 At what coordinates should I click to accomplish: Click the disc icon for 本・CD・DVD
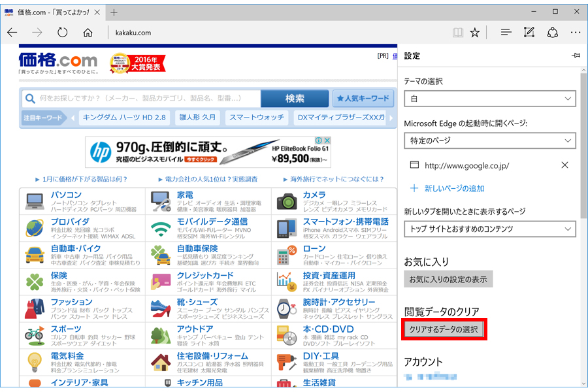click(x=287, y=335)
